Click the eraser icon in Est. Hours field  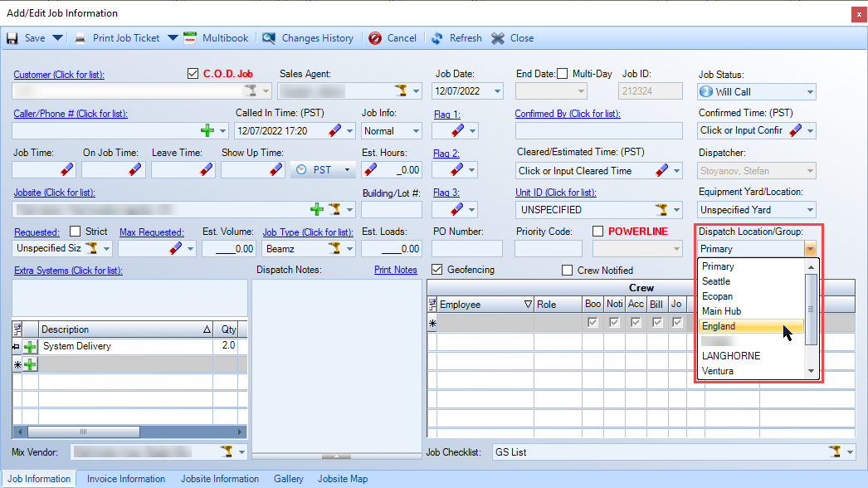click(370, 170)
